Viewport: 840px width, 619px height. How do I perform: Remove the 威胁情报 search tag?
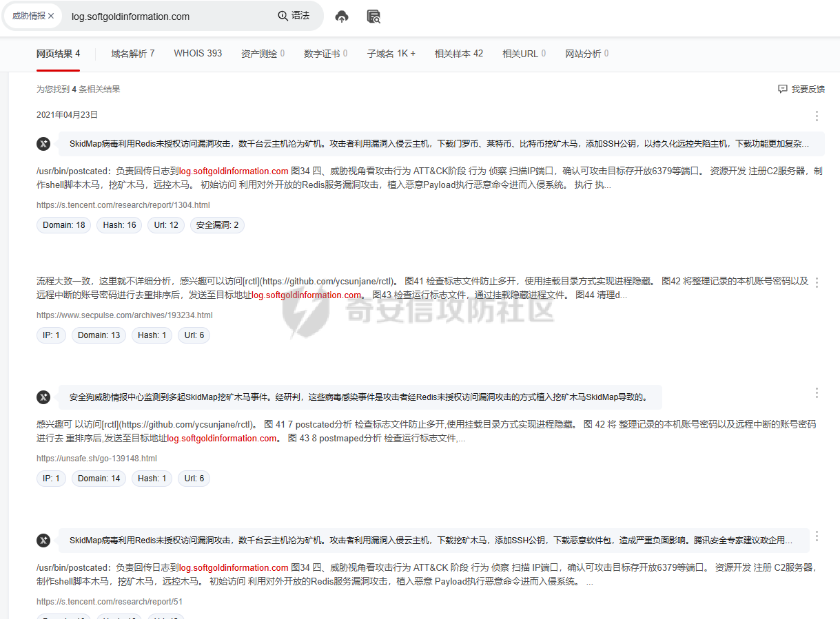click(51, 16)
